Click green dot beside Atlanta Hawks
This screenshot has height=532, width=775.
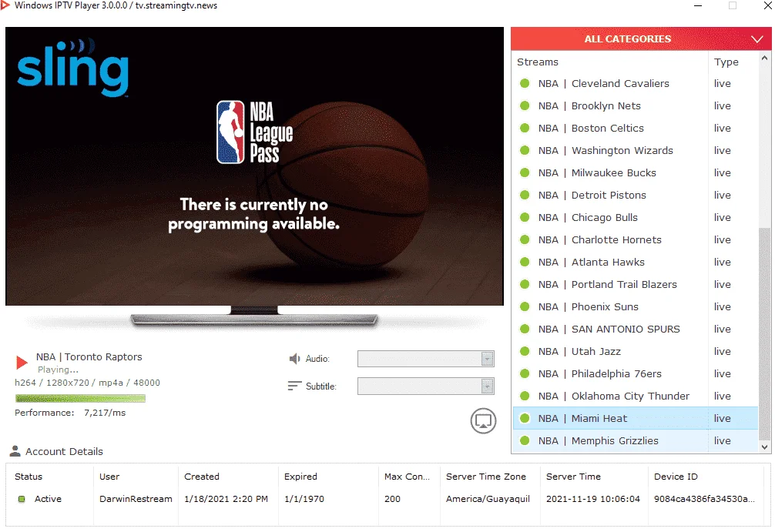tap(525, 262)
